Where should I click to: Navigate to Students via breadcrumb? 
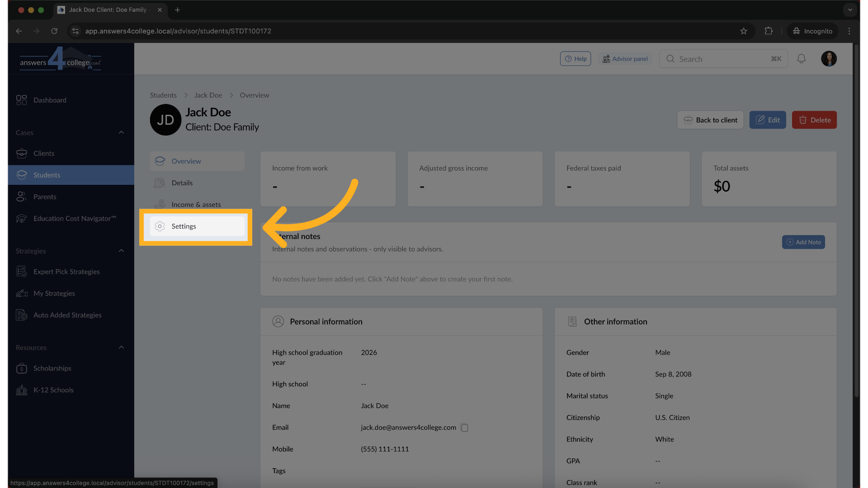pyautogui.click(x=163, y=95)
